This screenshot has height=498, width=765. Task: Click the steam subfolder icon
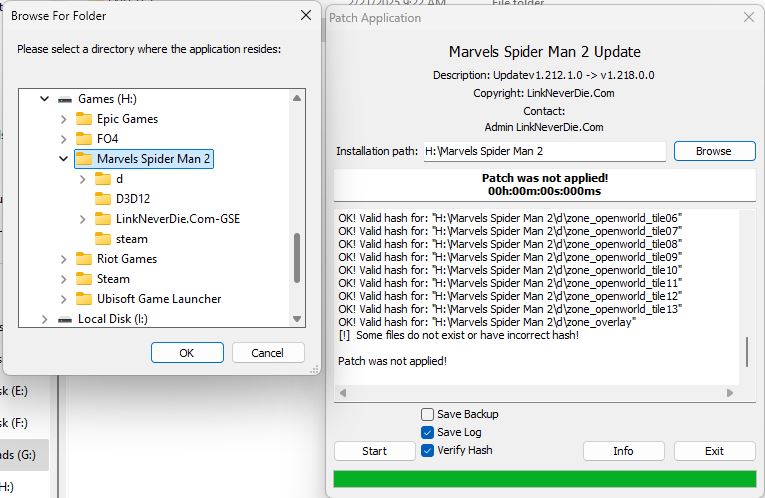[x=103, y=239]
